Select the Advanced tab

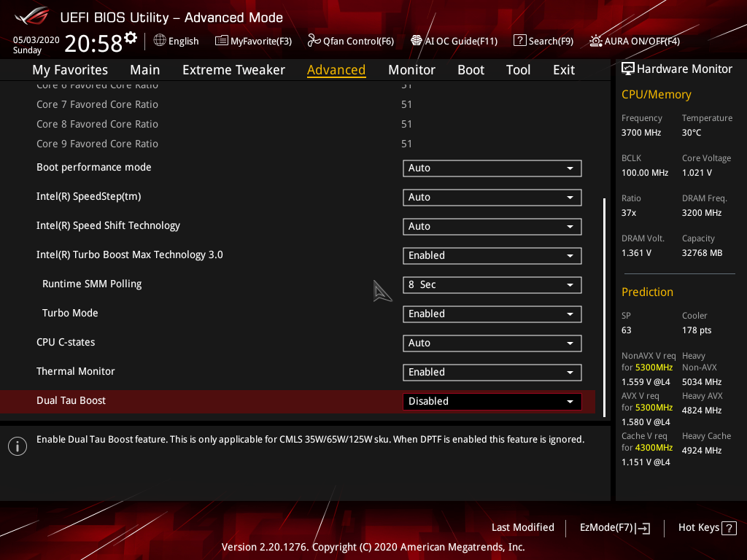(x=336, y=70)
